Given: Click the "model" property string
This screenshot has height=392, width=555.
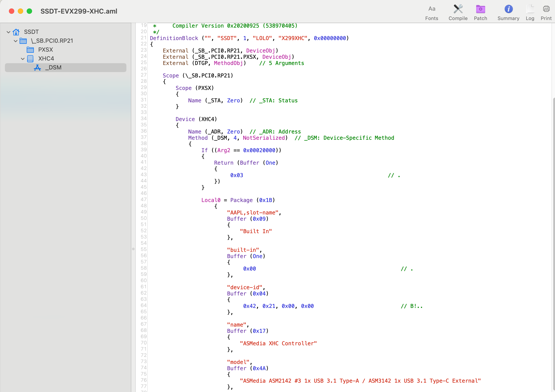Looking at the screenshot, I should coord(238,362).
